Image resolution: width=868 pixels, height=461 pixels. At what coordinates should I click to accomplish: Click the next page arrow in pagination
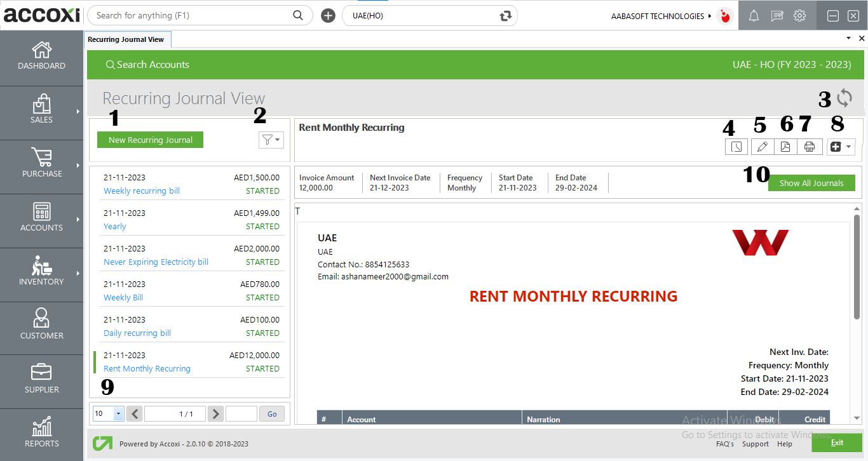coord(215,413)
